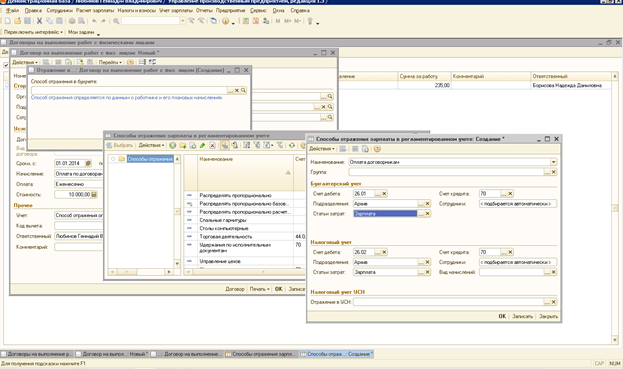Click accounting Счет дебета field 26.01
Image resolution: width=623 pixels, height=369 pixels.
(364, 194)
